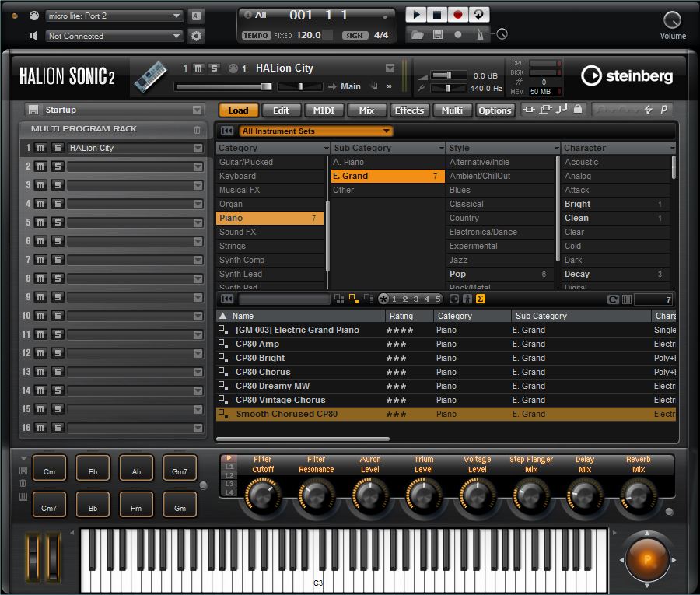
Task: Switch to the MIDI page
Action: [x=324, y=110]
